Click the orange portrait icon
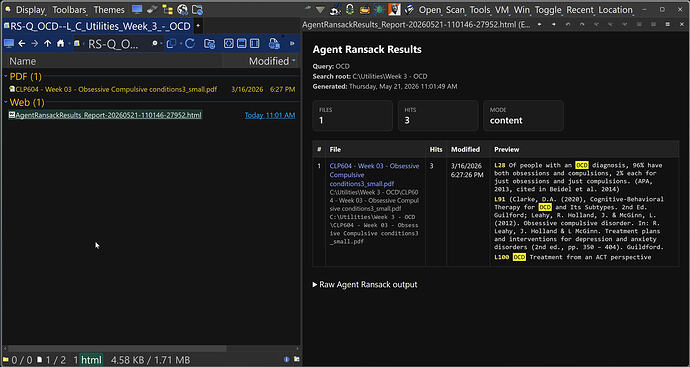 click(x=394, y=9)
